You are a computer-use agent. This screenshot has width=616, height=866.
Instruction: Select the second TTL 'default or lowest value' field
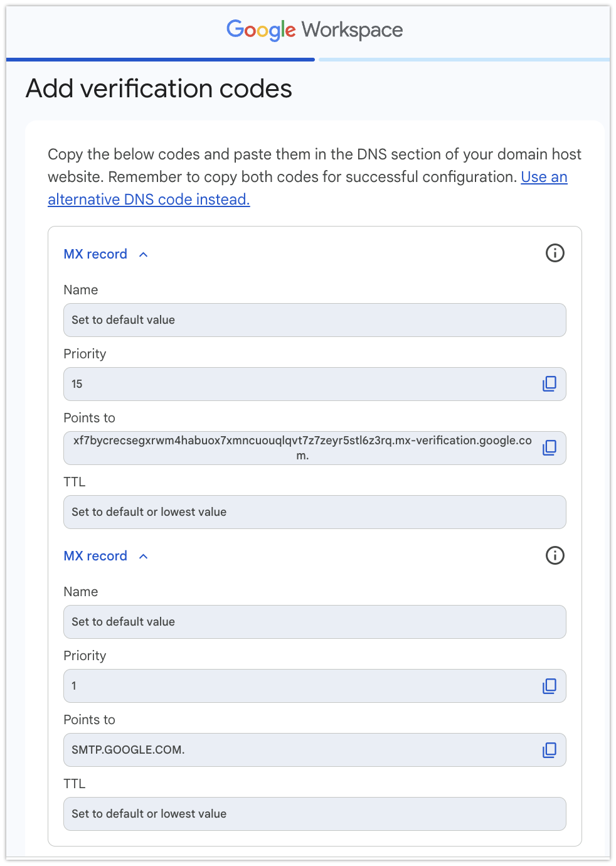[315, 814]
